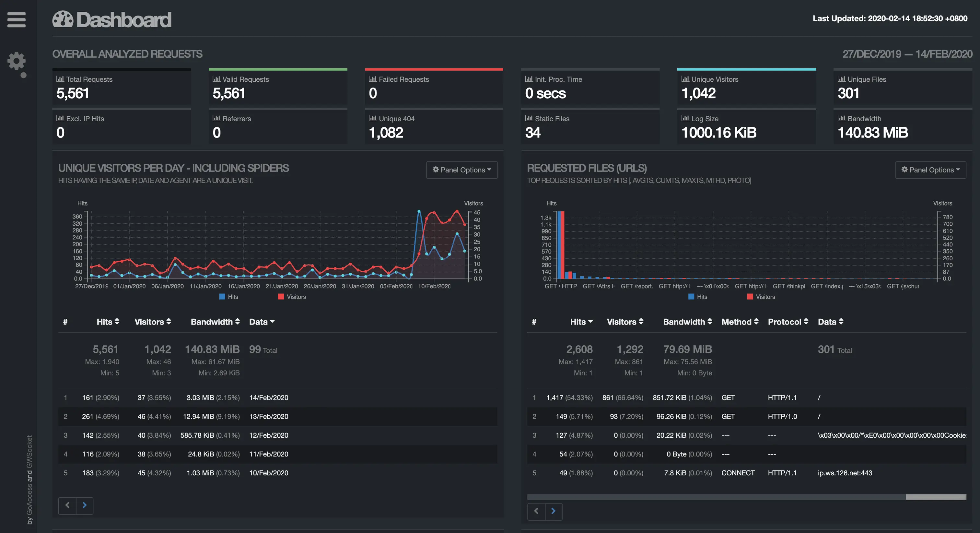
Task: Sort requested files by Method column
Action: point(740,322)
